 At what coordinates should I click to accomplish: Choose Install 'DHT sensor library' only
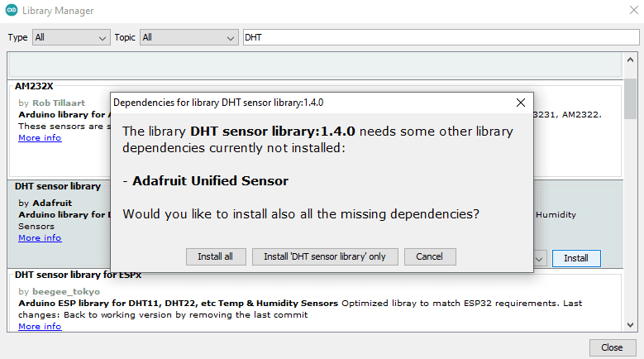pos(325,256)
